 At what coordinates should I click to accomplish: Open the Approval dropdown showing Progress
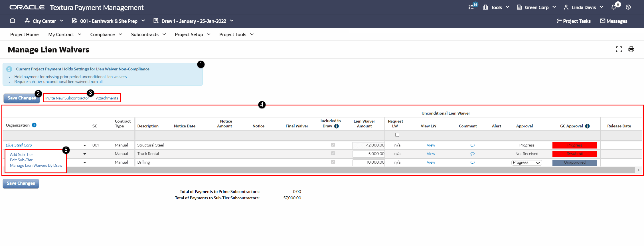pos(526,162)
